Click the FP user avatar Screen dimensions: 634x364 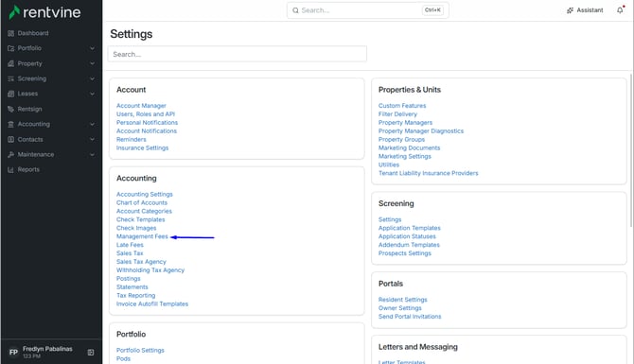[x=13, y=353]
